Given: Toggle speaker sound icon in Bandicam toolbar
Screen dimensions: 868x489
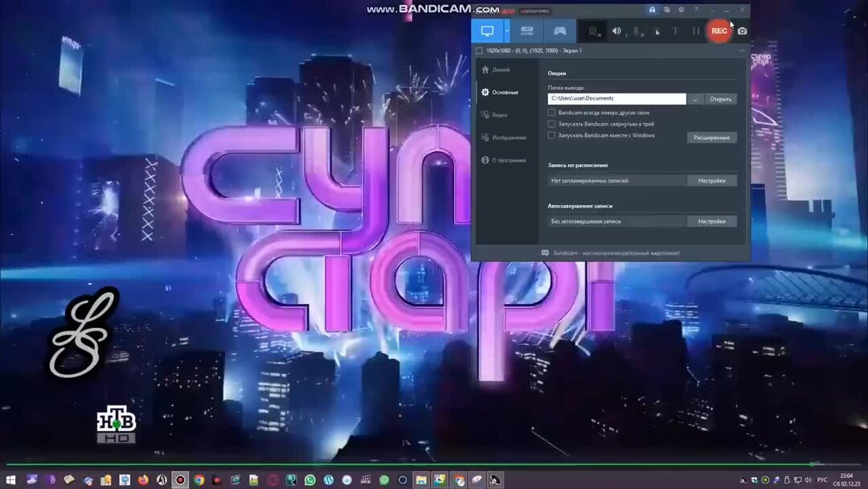Looking at the screenshot, I should (616, 31).
